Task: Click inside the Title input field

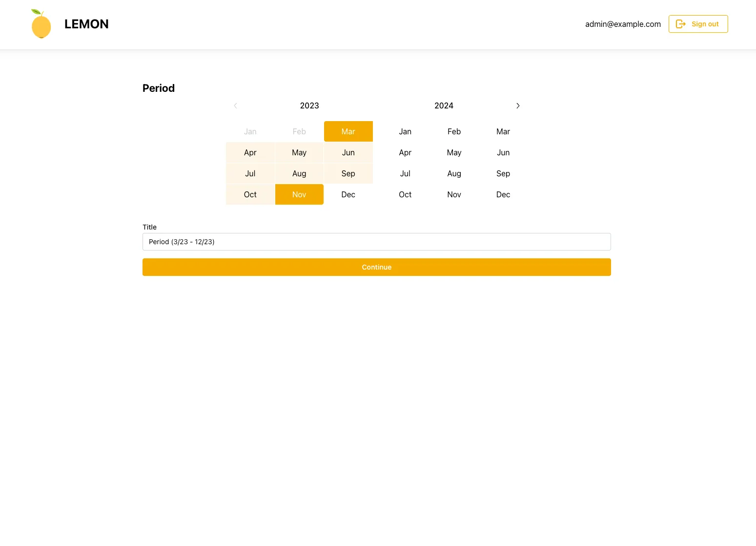Action: (x=376, y=241)
